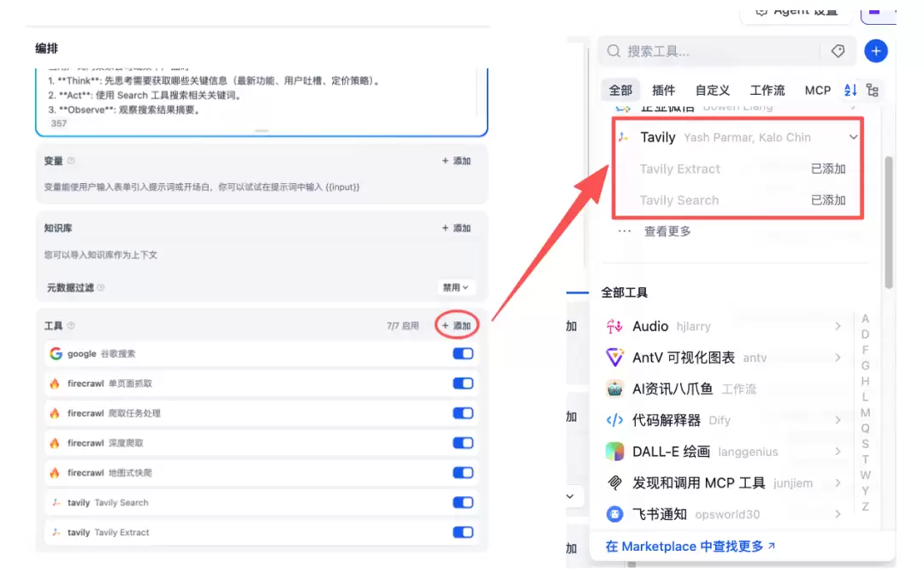
Task: Toggle firecrawl 地图式快爬 switch
Action: (463, 472)
